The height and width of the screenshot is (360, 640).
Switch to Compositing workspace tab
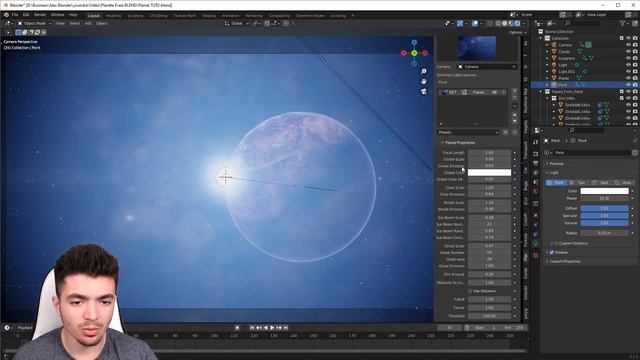pyautogui.click(x=279, y=16)
